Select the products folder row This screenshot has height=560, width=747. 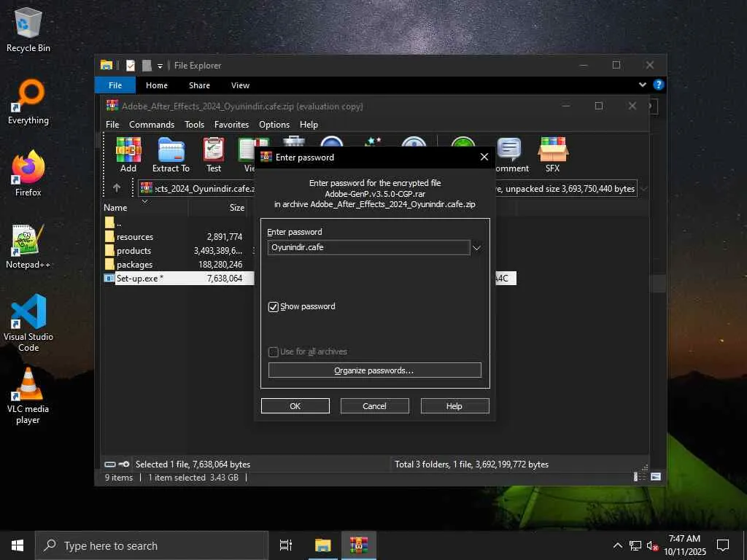178,251
